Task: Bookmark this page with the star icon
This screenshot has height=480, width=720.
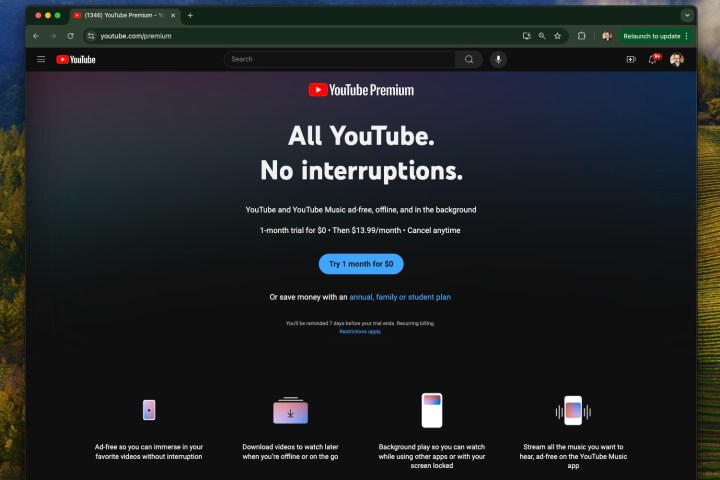Action: [x=558, y=36]
